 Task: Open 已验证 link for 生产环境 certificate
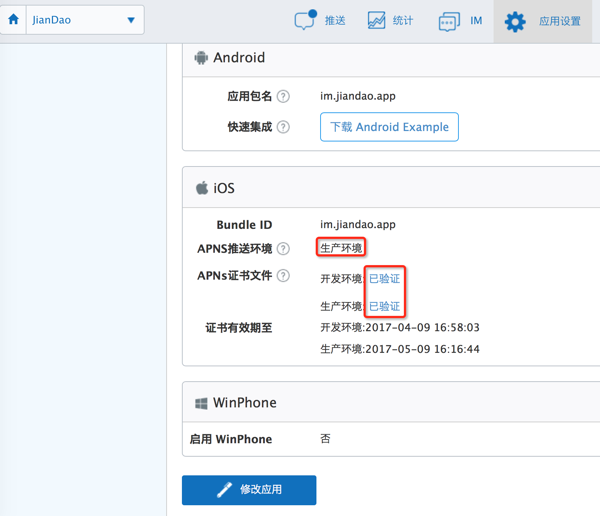click(x=385, y=306)
